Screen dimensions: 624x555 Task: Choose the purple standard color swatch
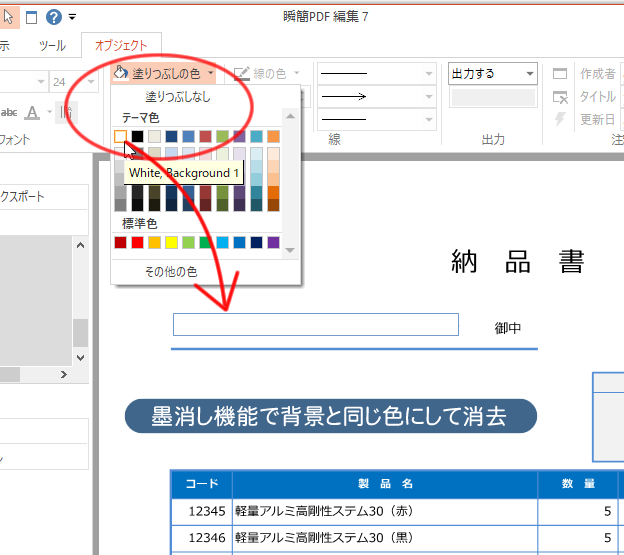(273, 242)
